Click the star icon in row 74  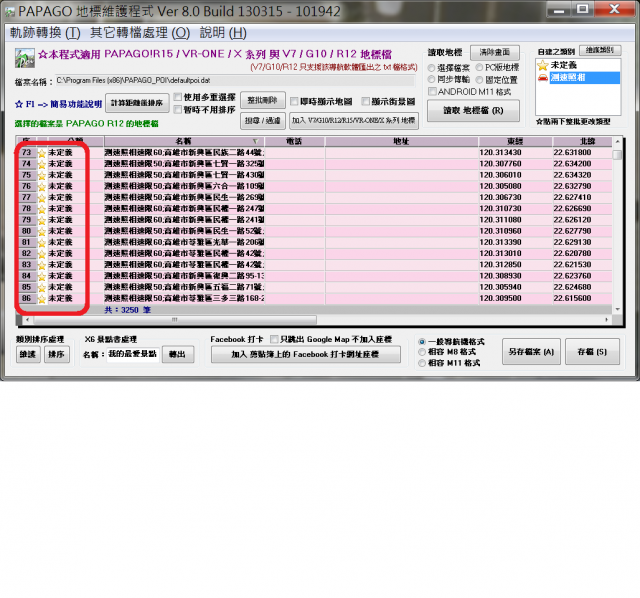point(42,165)
